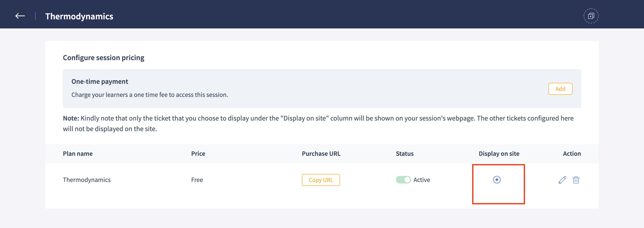Viewport: 644px width, 228px height.
Task: Select the Display on site radio button
Action: 497,180
